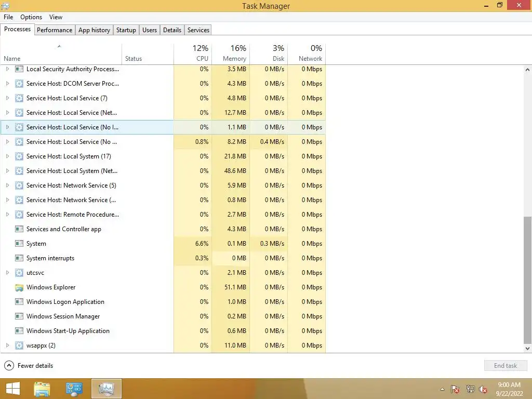The width and height of the screenshot is (532, 399).
Task: Click the Service Host: Local Service (7) icon
Action: (19, 98)
